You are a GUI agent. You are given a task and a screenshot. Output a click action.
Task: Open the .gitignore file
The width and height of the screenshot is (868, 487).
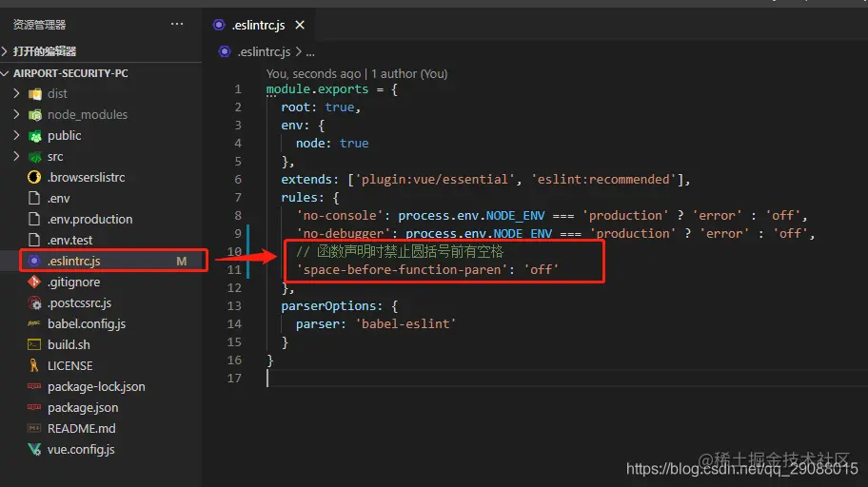[74, 282]
